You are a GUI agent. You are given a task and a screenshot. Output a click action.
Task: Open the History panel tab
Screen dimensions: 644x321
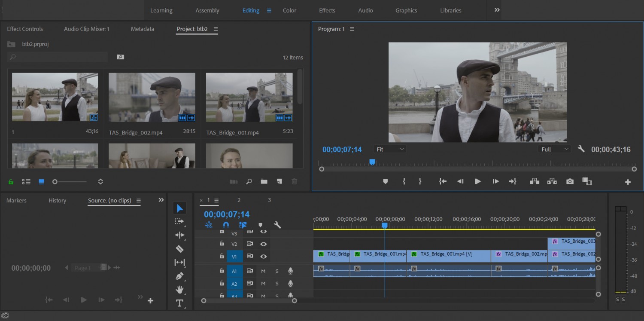57,200
